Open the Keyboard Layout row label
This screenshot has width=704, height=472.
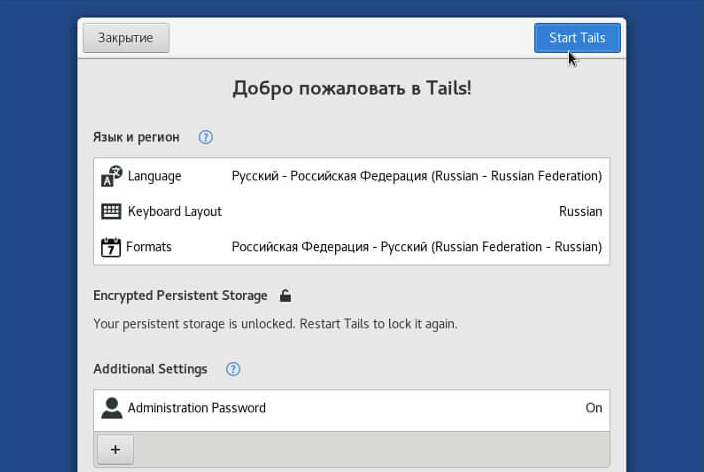click(175, 212)
